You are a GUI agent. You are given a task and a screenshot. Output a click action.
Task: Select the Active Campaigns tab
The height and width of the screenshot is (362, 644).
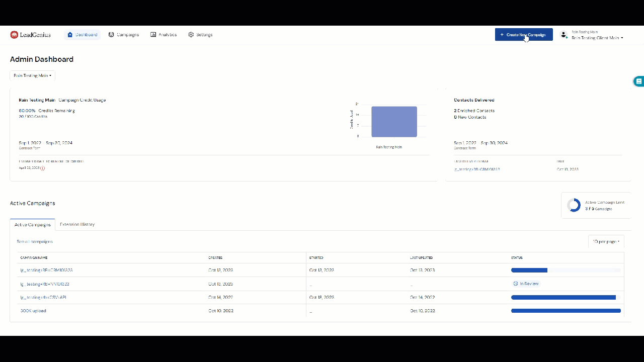pyautogui.click(x=33, y=225)
